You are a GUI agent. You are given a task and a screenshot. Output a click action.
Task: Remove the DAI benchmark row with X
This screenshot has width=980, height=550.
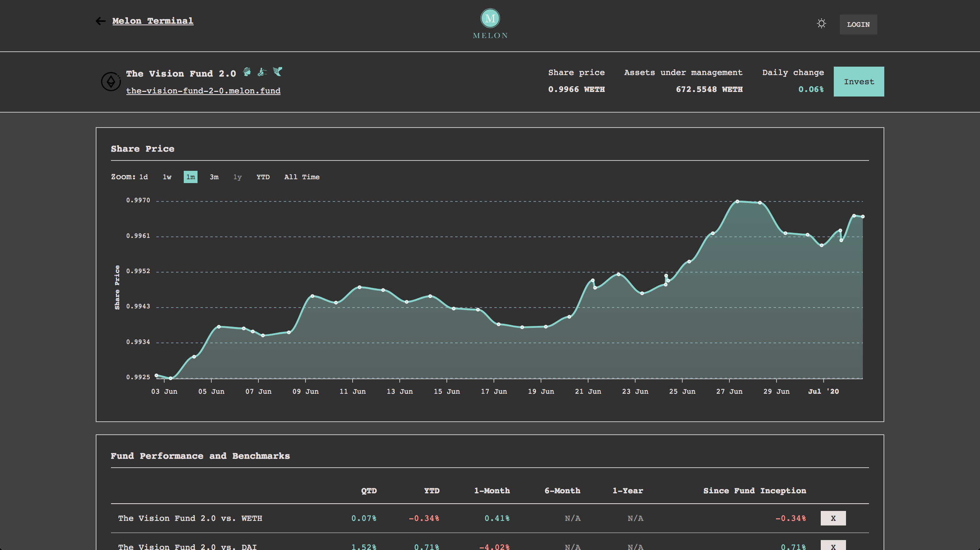[833, 546]
